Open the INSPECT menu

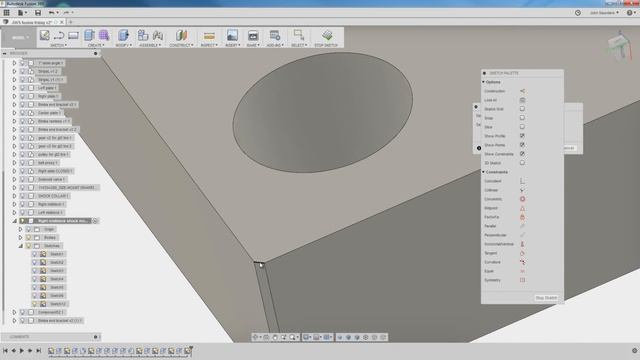pyautogui.click(x=209, y=45)
